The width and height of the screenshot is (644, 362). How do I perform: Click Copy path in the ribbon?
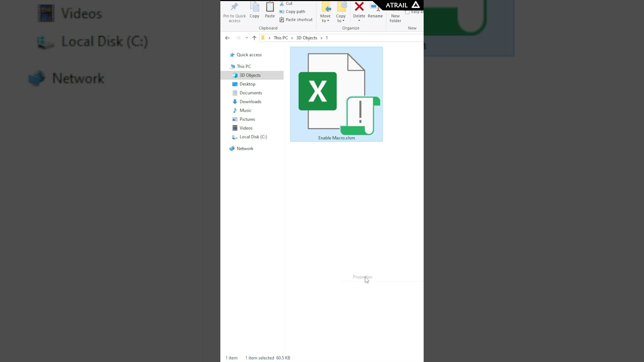pos(292,12)
